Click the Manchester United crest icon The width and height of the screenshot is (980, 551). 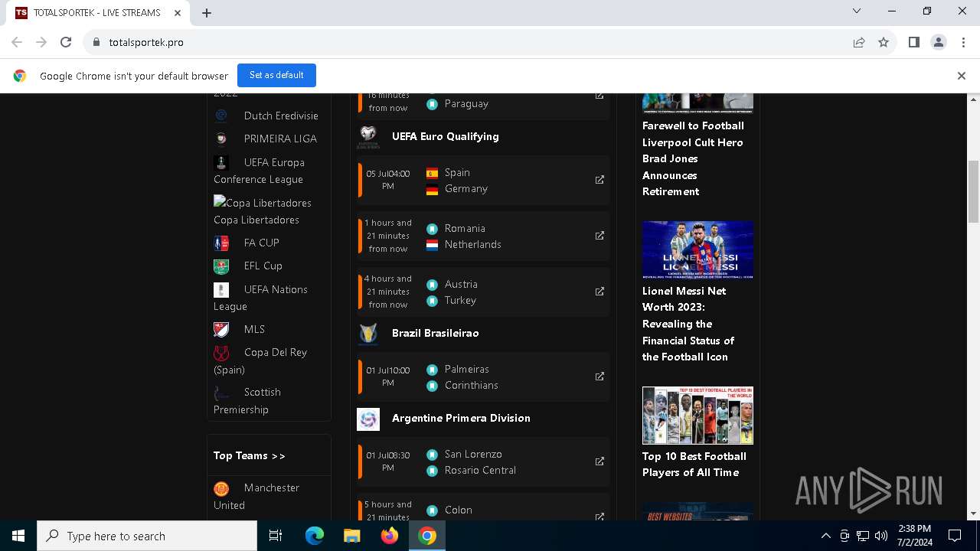coord(221,488)
